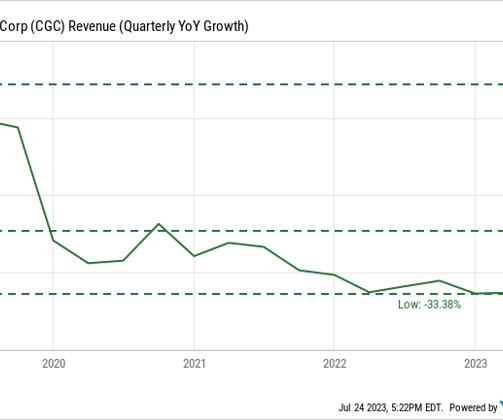The width and height of the screenshot is (503, 420).
Task: Click the chart title mentioning CGC Revenue
Action: 124,26
